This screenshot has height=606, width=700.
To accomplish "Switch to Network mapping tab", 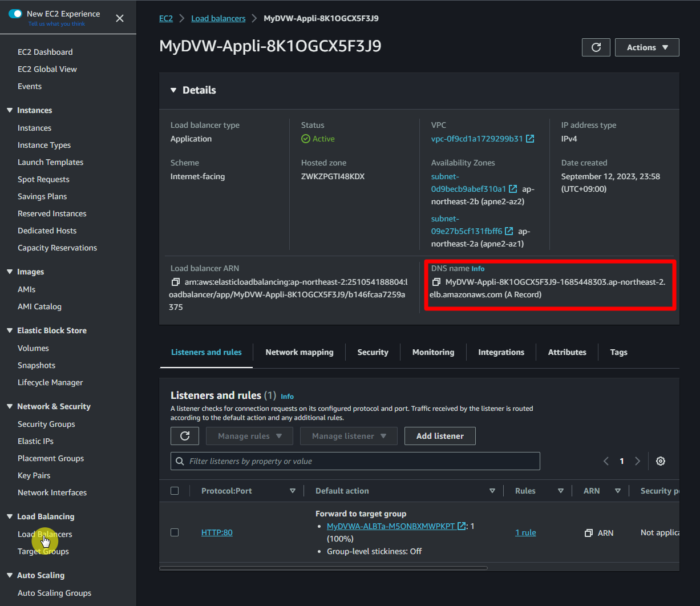I will 300,352.
